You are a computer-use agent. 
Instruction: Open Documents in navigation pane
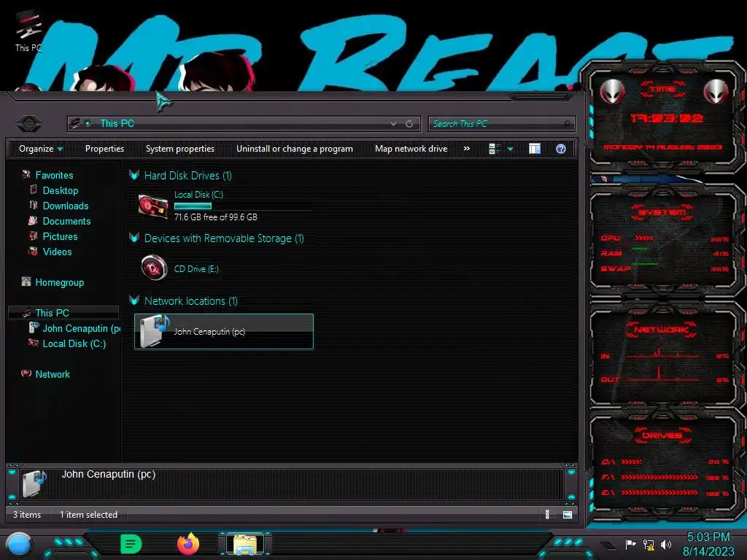coord(66,221)
